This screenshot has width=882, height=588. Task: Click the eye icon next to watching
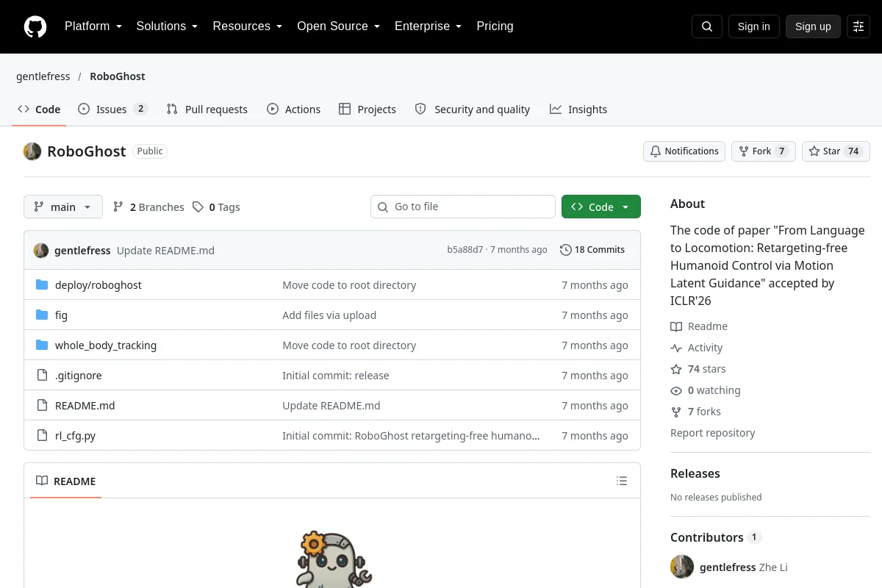click(x=676, y=390)
